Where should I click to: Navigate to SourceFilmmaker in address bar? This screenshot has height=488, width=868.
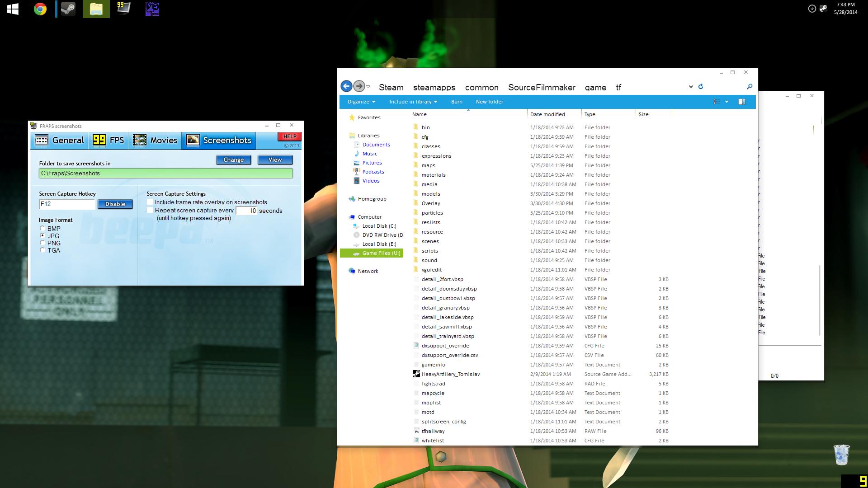coord(542,87)
